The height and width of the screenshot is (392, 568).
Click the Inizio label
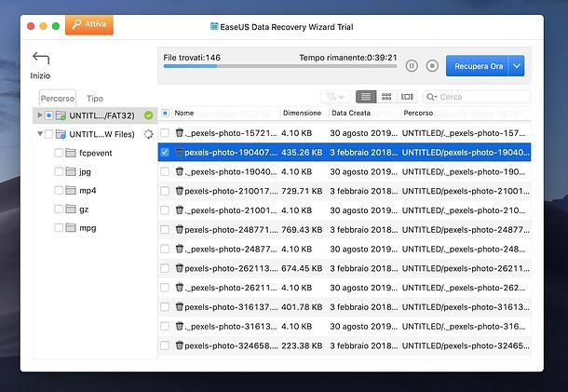click(40, 75)
